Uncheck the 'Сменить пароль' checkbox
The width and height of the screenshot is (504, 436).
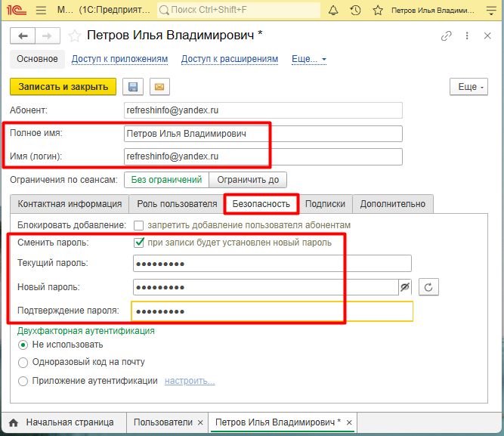[x=139, y=243]
